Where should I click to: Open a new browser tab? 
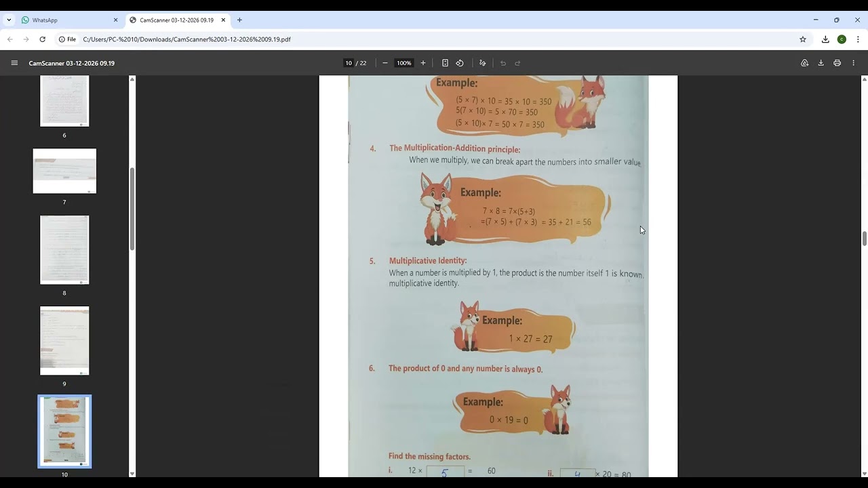[239, 20]
